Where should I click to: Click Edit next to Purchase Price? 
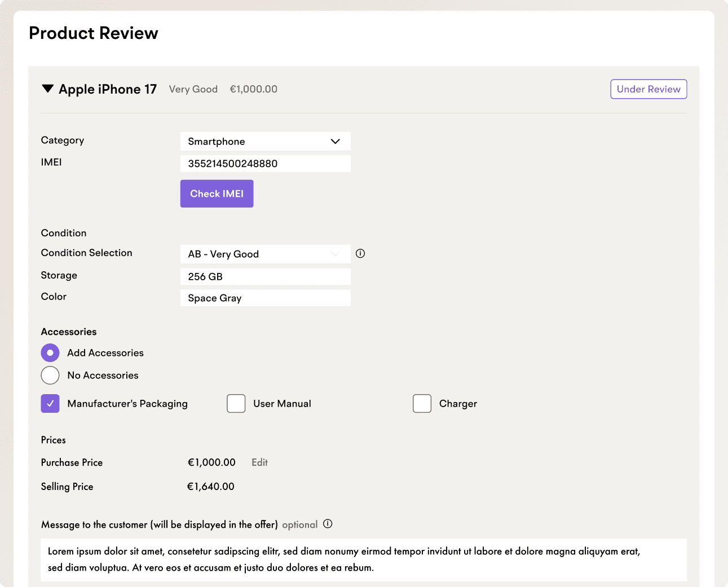259,462
